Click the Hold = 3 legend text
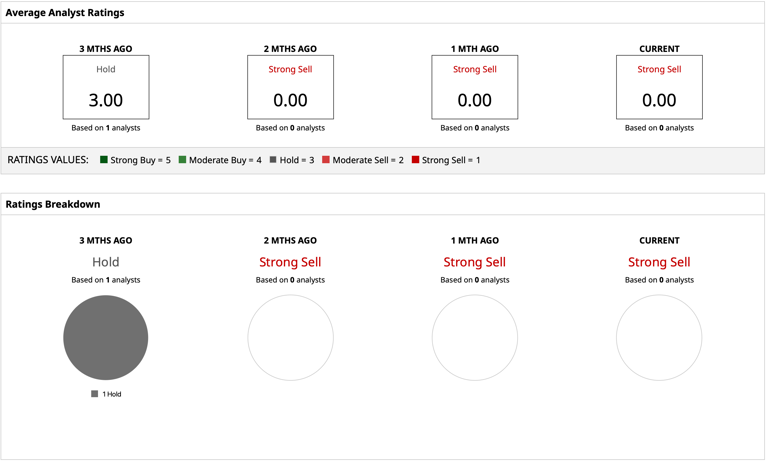 tap(297, 160)
